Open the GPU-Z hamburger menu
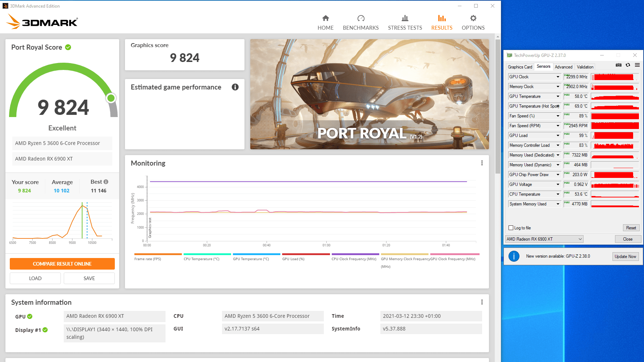 pyautogui.click(x=637, y=65)
